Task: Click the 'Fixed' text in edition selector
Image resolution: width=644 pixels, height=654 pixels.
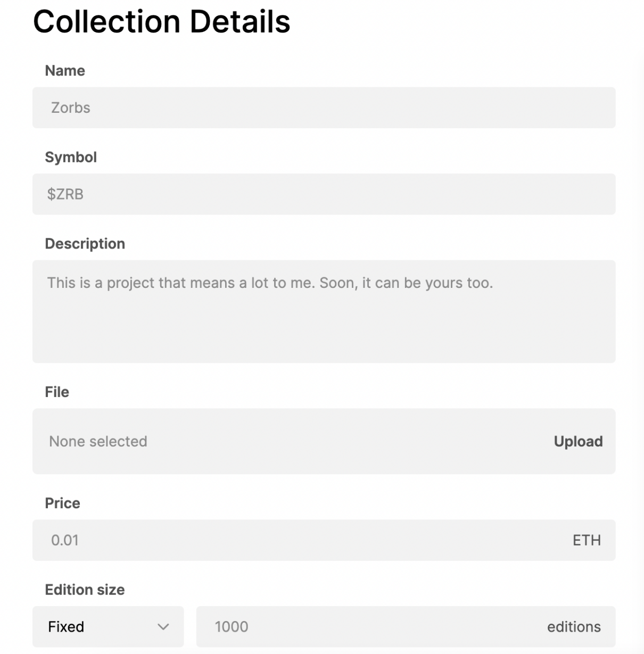Action: click(x=66, y=627)
